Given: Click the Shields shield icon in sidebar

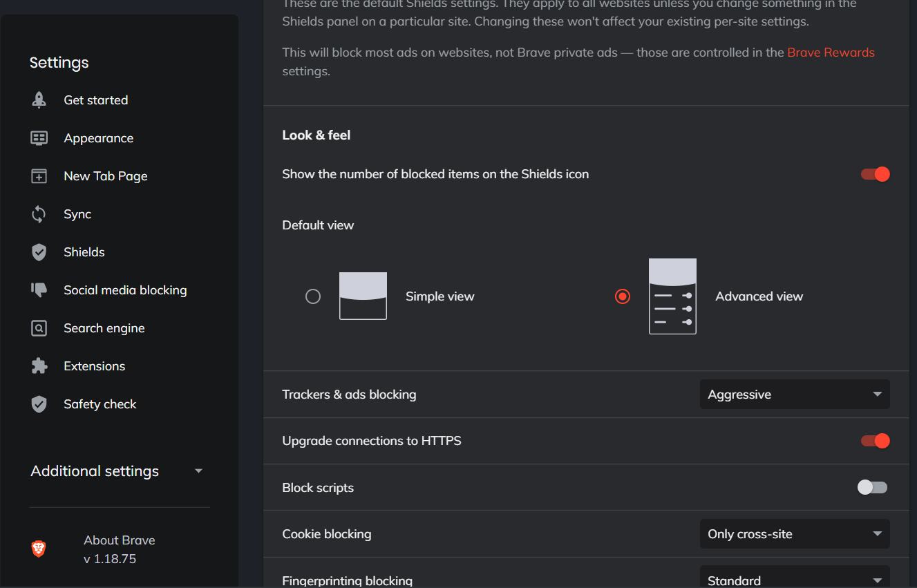Looking at the screenshot, I should pyautogui.click(x=39, y=252).
